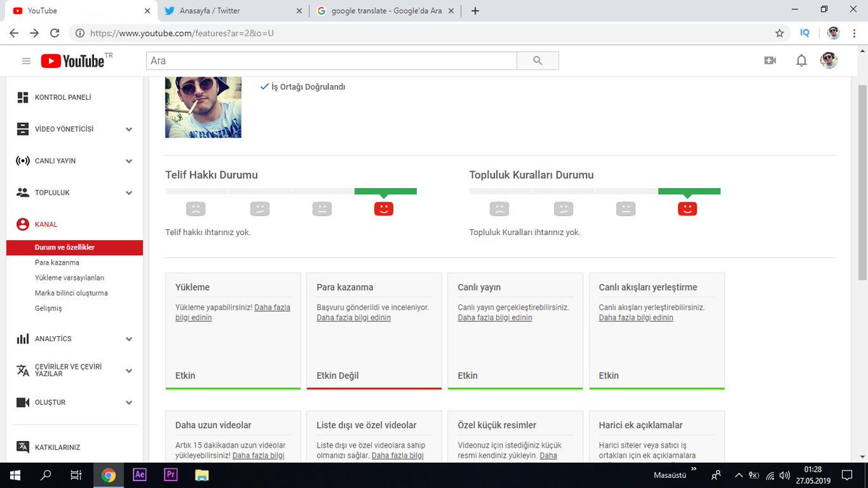Click the happy red face under Telif Hakkı
Screen dimensions: 868x488
(383, 208)
